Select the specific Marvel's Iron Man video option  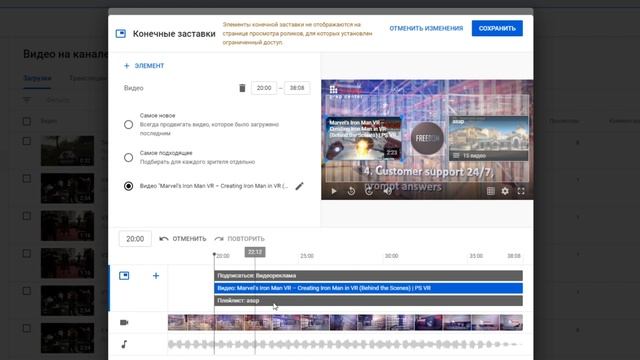click(x=128, y=186)
